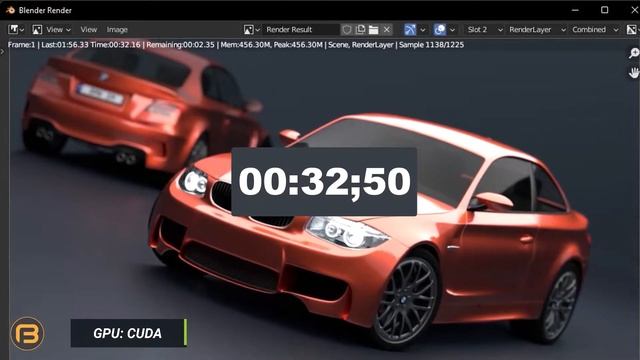Click the image editor mode icon
Image resolution: width=640 pixels, height=360 pixels.
coord(37,29)
